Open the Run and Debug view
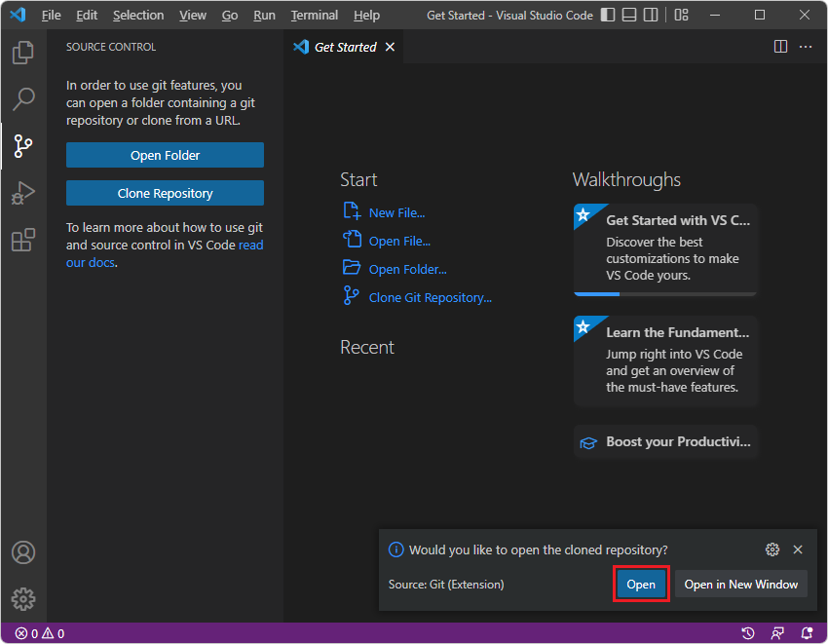828x644 pixels. pyautogui.click(x=23, y=193)
